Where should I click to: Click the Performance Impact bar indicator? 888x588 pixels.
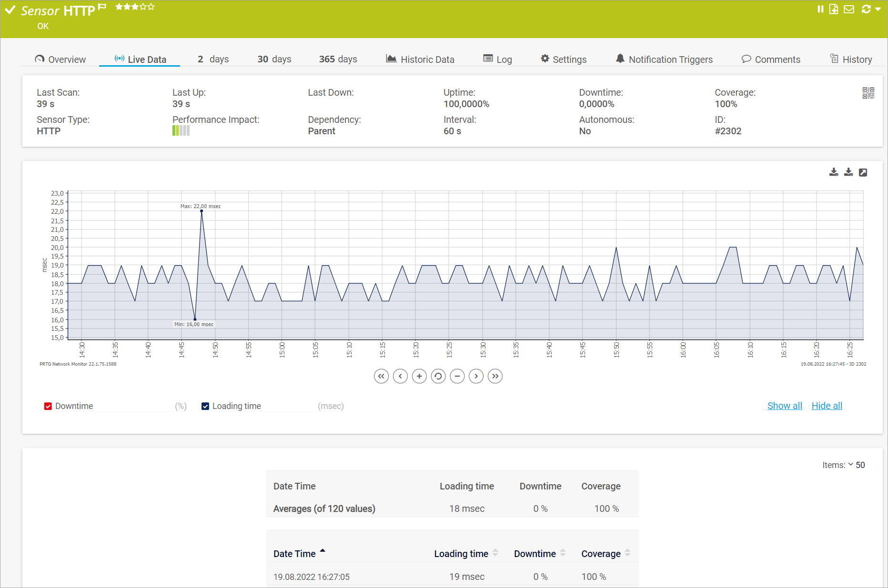point(181,130)
